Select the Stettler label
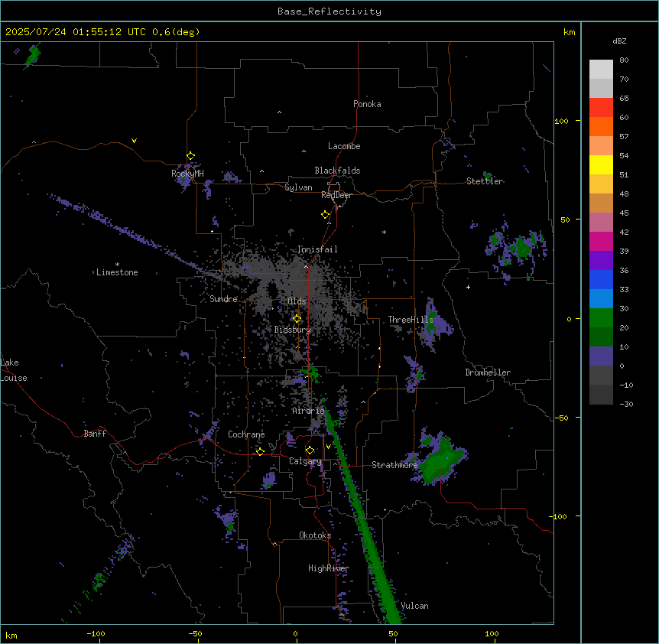The image size is (659, 644). coord(485,181)
